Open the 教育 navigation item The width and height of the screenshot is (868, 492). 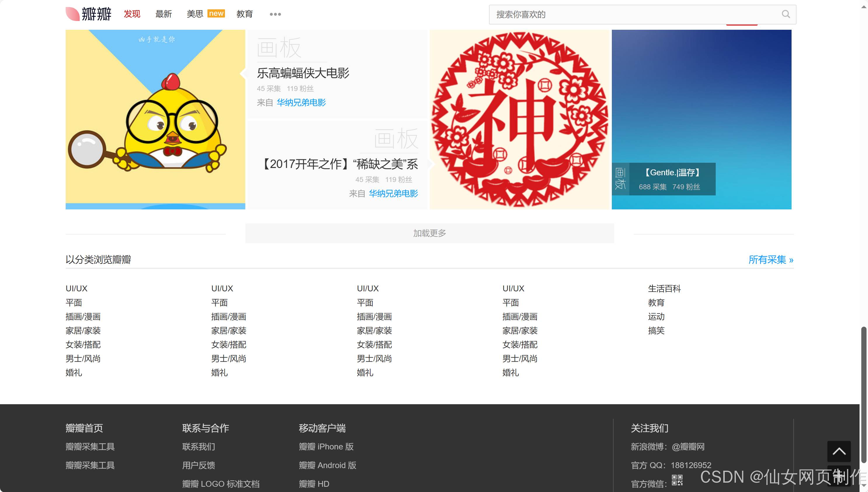245,14
